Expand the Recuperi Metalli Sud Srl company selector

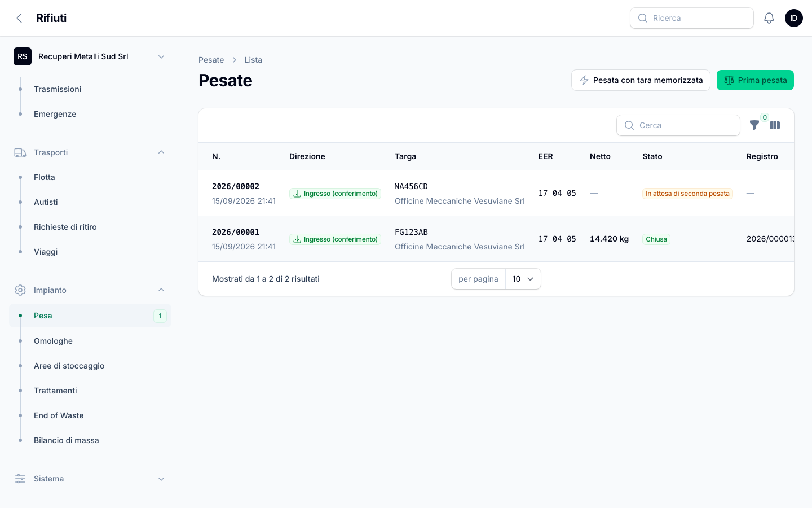[90, 56]
